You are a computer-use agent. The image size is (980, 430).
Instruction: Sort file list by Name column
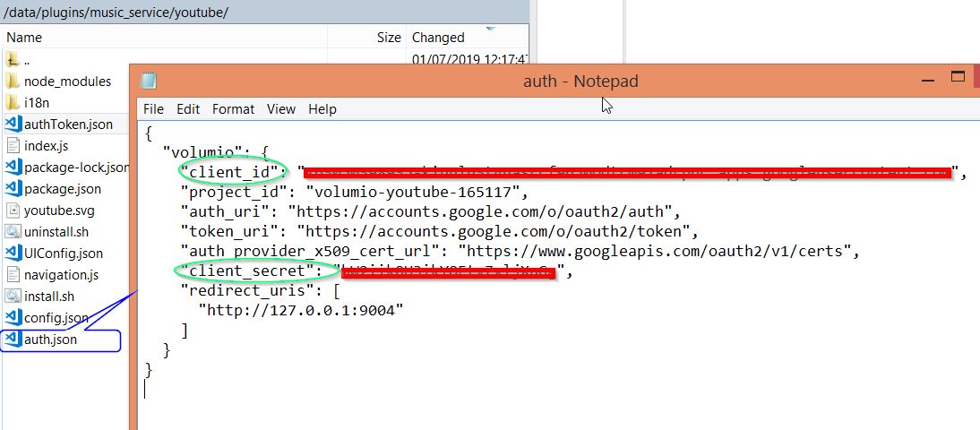tap(165, 38)
